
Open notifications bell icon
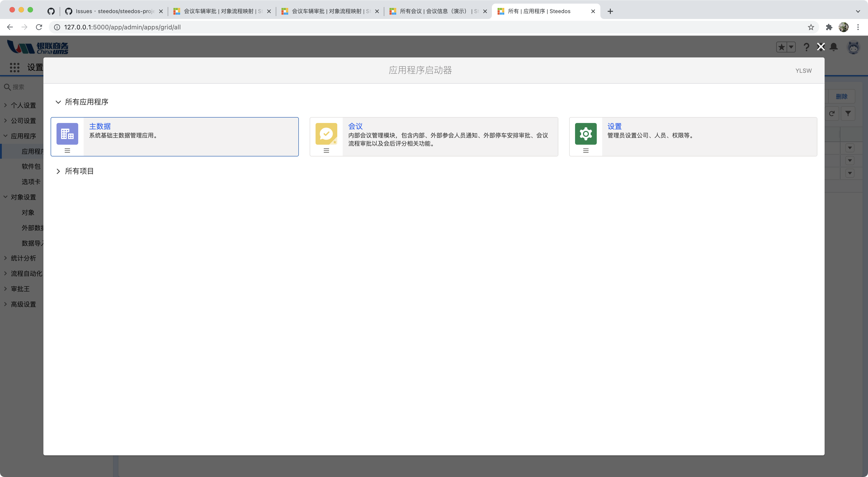[834, 47]
